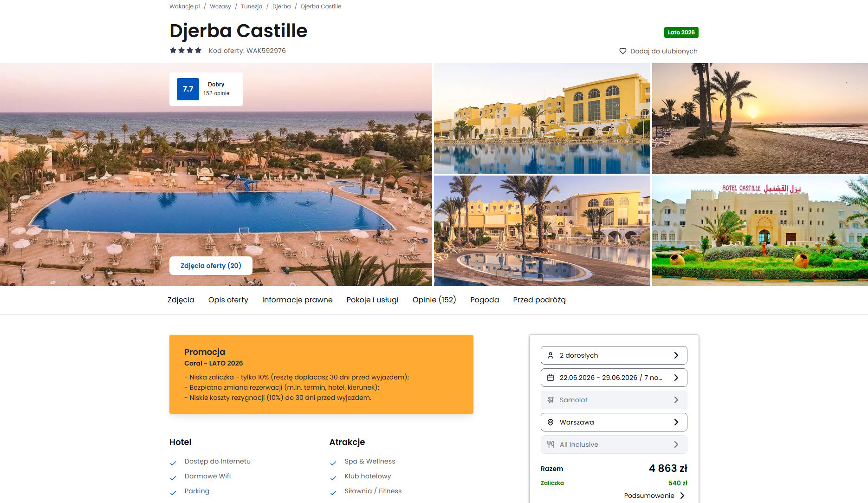The image size is (868, 503).
Task: Open the Podsumowanie summary arrow
Action: tap(682, 496)
